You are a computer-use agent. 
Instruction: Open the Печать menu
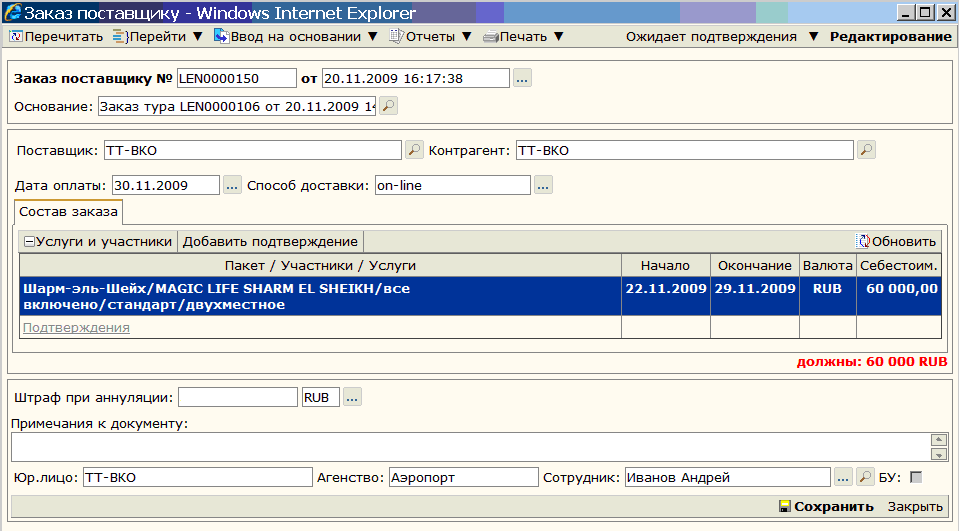(x=523, y=37)
